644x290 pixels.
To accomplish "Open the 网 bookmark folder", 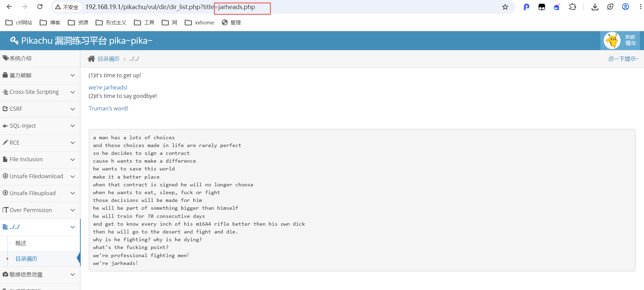I will tap(169, 22).
